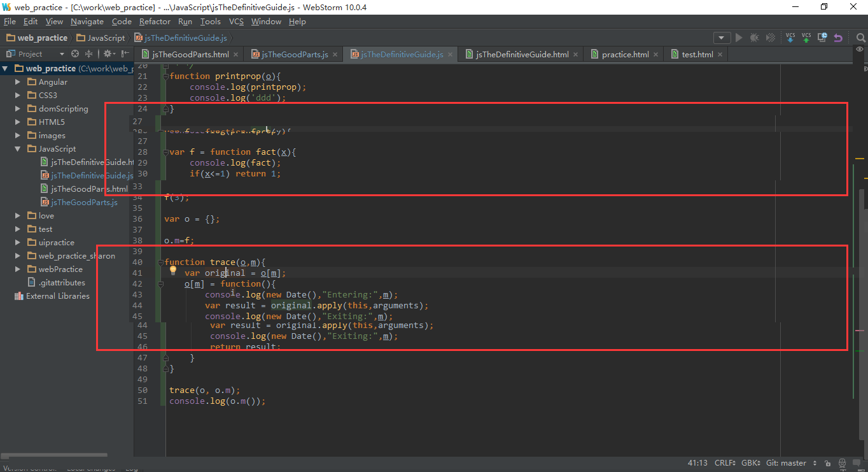Viewport: 868px width, 472px height.
Task: Switch to the jsTheGoodParts.js tab
Action: tap(293, 54)
